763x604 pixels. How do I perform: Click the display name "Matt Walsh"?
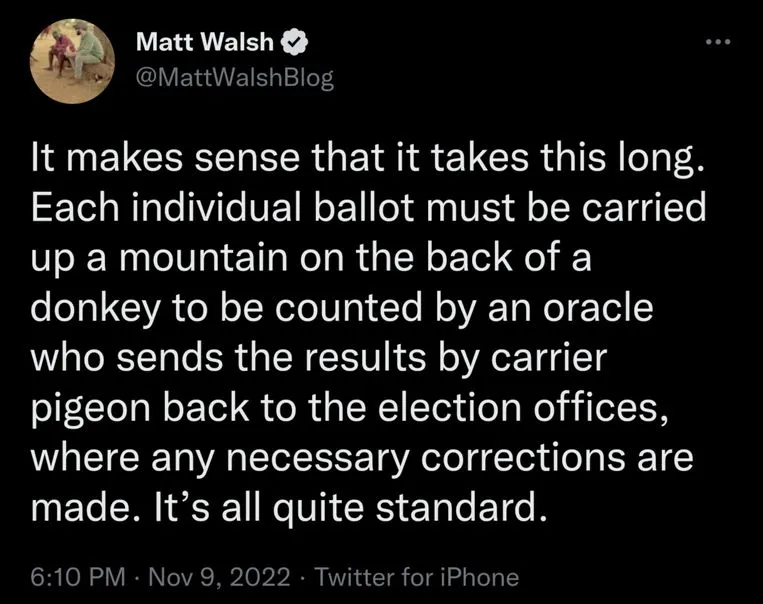[x=207, y=45]
